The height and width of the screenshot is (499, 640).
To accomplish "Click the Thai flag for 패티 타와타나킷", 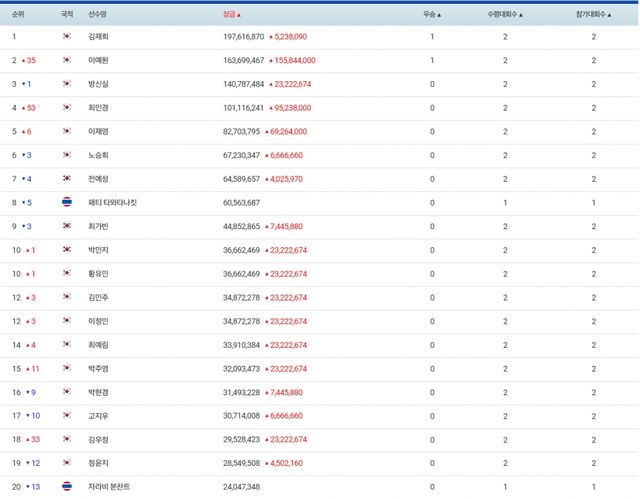I will click(67, 202).
